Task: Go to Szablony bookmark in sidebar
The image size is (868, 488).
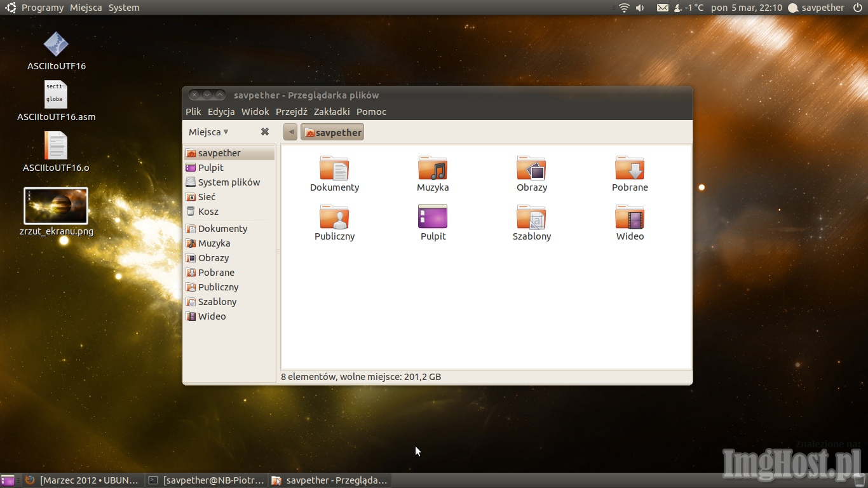Action: click(x=229, y=302)
